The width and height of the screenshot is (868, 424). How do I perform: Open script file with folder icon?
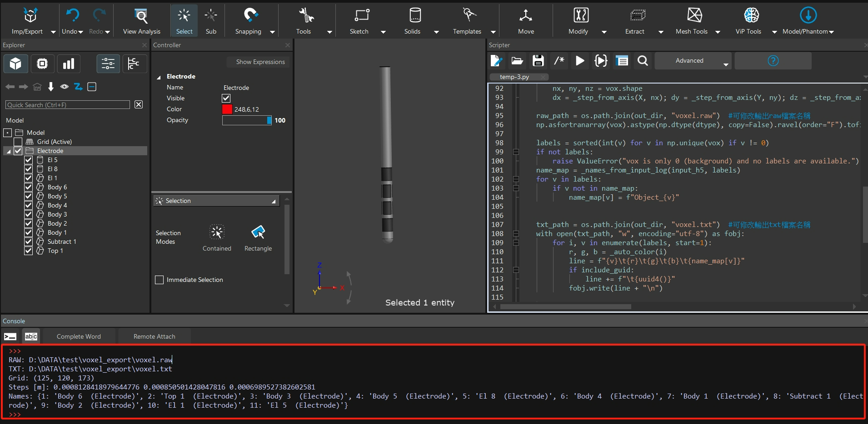(x=517, y=61)
